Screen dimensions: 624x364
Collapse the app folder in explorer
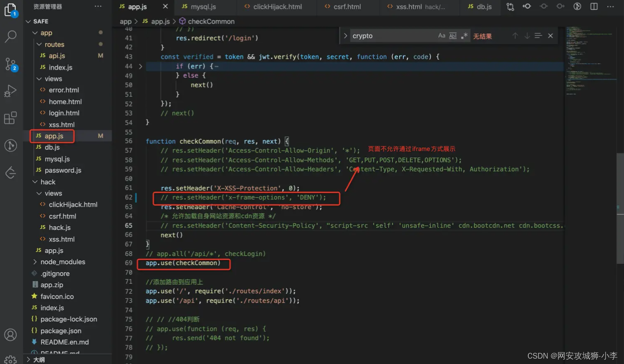tap(35, 33)
